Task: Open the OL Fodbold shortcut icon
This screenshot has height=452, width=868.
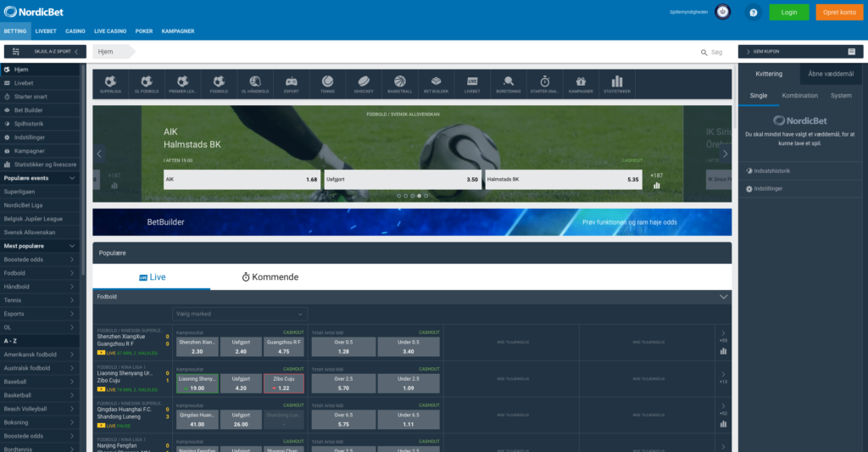Action: 146,84
